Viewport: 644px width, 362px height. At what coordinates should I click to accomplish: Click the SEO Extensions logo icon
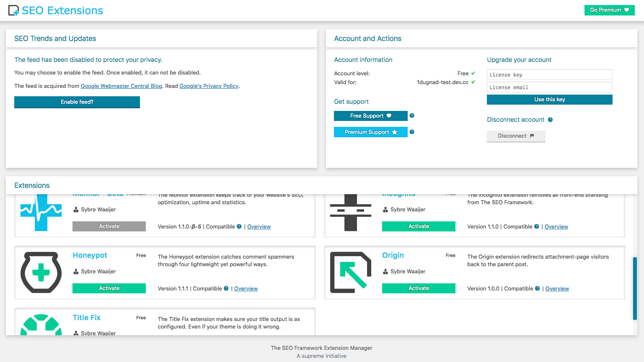(x=14, y=10)
